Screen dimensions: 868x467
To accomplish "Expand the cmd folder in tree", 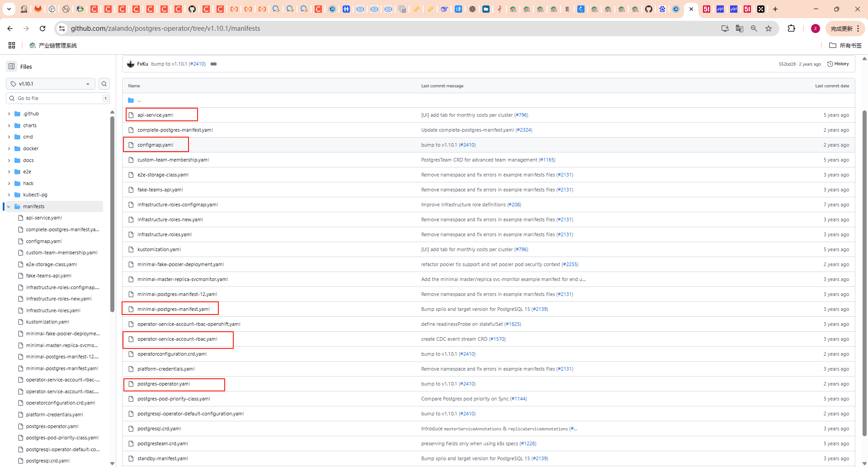I will [x=9, y=137].
